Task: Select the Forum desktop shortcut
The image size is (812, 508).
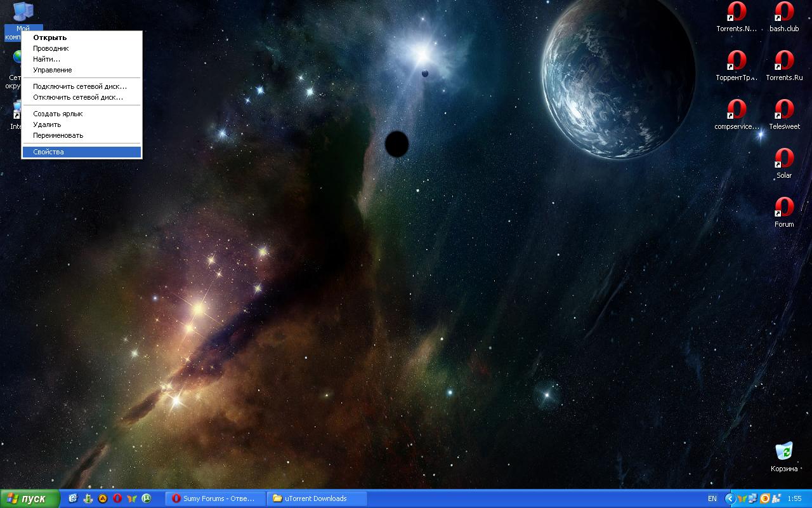Action: tap(784, 208)
